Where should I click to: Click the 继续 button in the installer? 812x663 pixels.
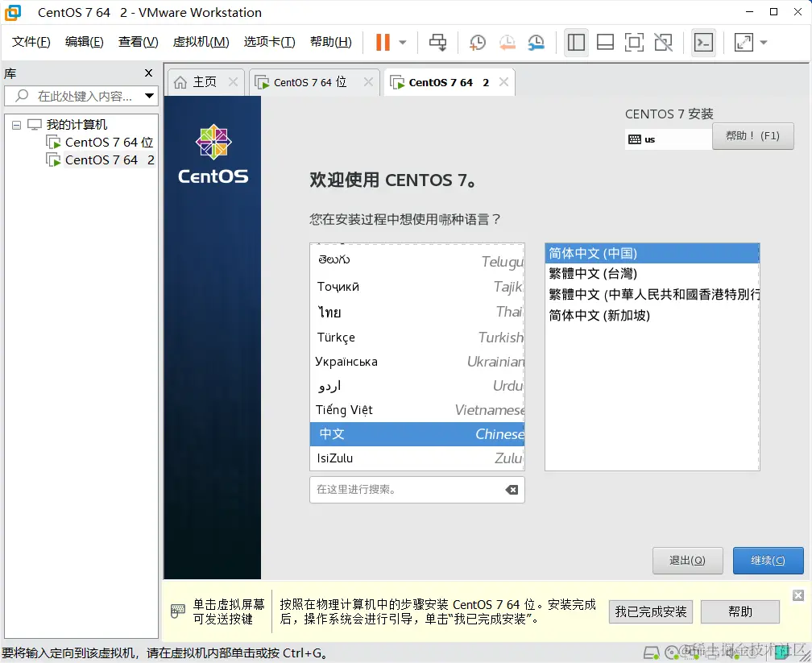click(x=768, y=561)
